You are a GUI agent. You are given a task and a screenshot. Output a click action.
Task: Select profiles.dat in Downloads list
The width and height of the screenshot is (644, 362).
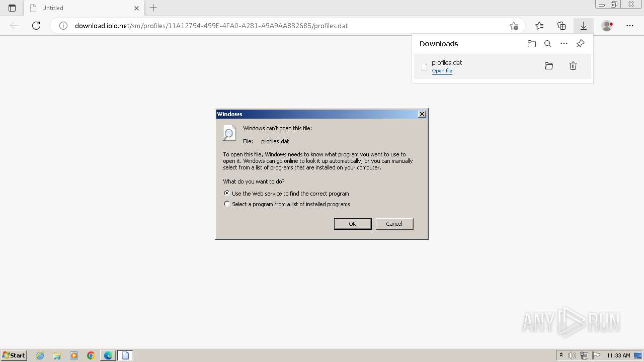coord(502,66)
